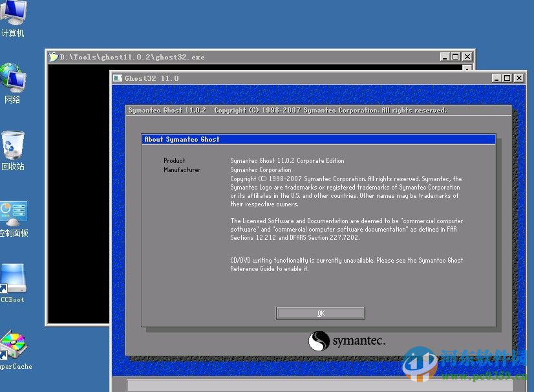Screen dimensions: 534x392
Task: Open system menu icon of Ghost32 11.0 window
Action: 118,78
